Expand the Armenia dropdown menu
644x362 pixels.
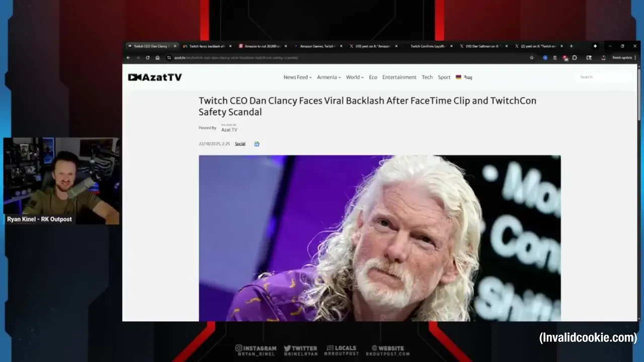click(x=329, y=77)
